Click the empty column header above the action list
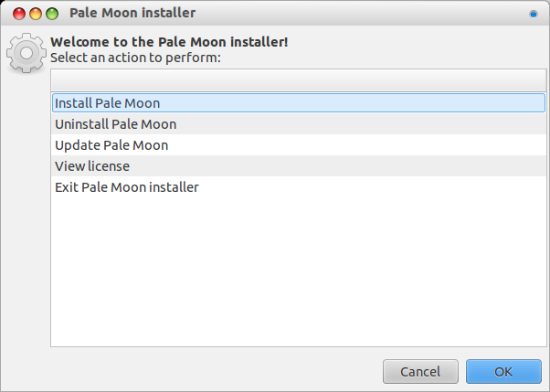The image size is (550, 392). (x=299, y=80)
